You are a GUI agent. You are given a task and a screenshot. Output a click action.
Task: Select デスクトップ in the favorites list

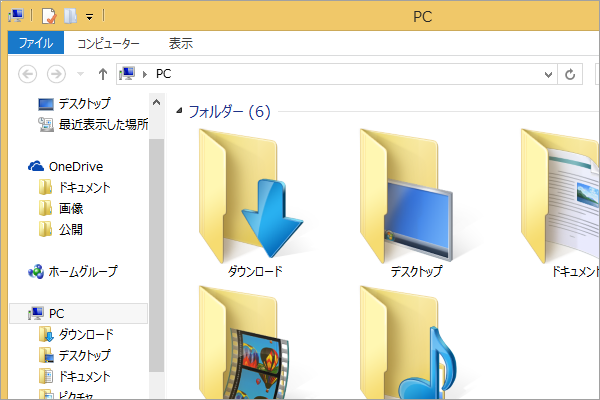pos(74,104)
